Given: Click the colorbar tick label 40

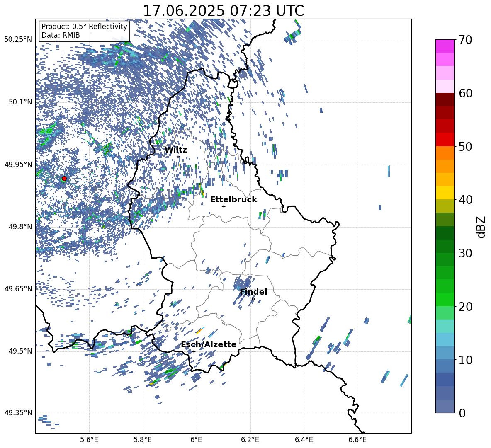Looking at the screenshot, I should [x=465, y=200].
